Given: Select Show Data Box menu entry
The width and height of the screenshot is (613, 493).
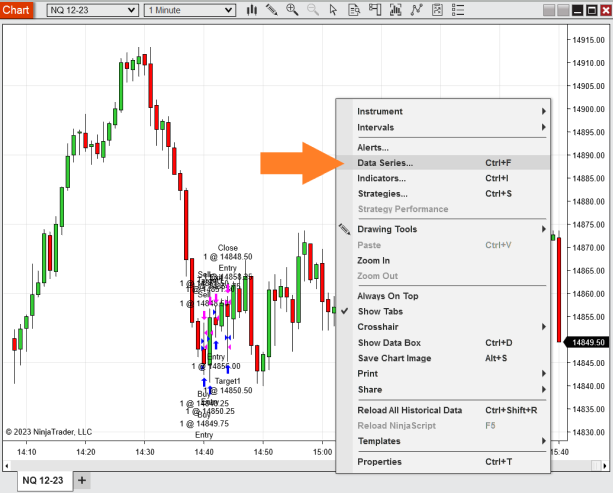Looking at the screenshot, I should tap(444, 343).
